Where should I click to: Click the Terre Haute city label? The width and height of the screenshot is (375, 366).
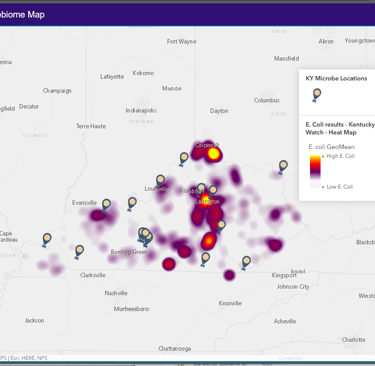(x=91, y=126)
